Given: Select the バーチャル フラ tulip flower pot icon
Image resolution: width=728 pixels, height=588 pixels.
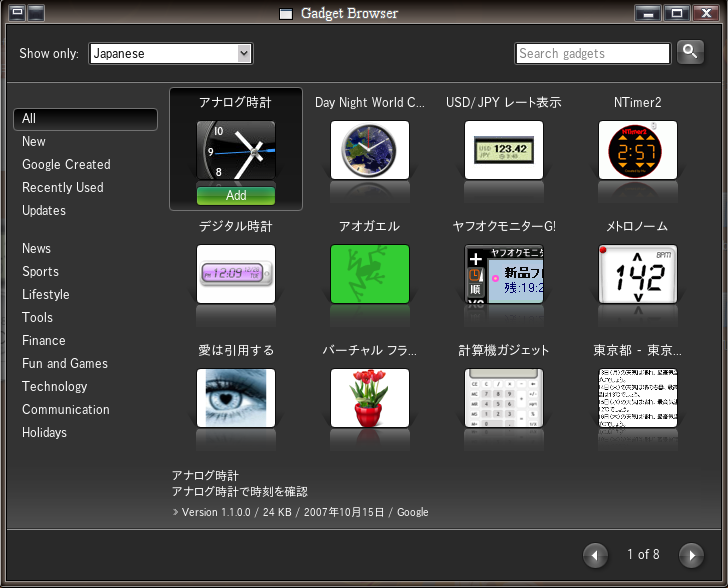Looking at the screenshot, I should coord(370,398).
